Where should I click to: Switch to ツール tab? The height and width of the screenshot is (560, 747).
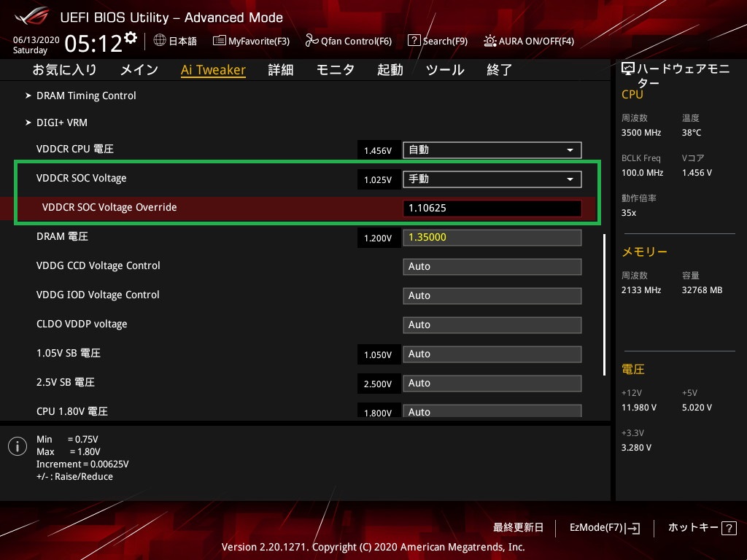[x=445, y=70]
